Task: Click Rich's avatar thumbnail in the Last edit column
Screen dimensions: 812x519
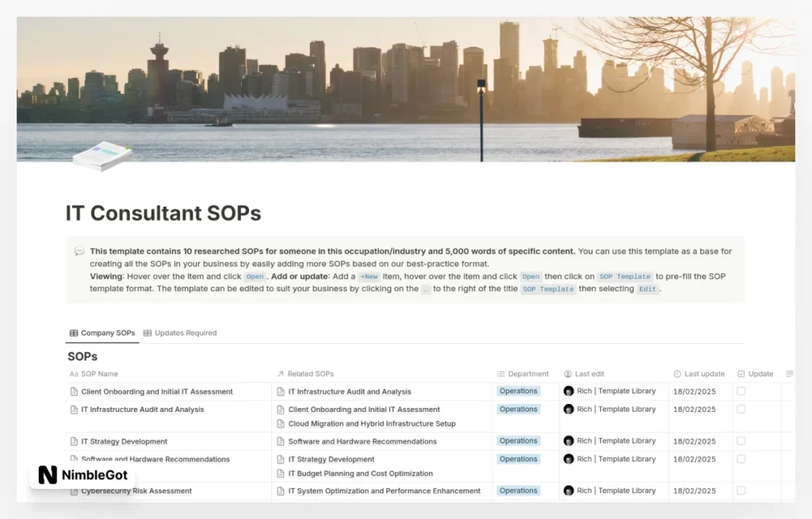Action: coord(568,391)
